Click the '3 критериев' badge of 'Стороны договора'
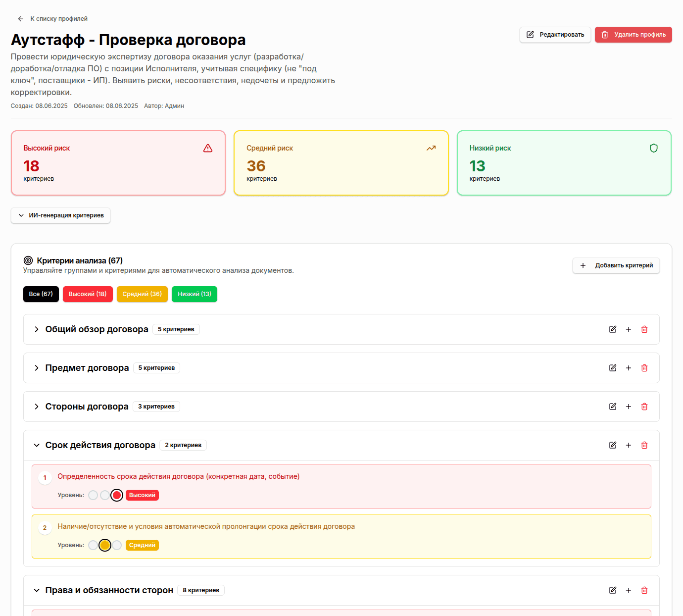This screenshot has width=683, height=616. 156,407
